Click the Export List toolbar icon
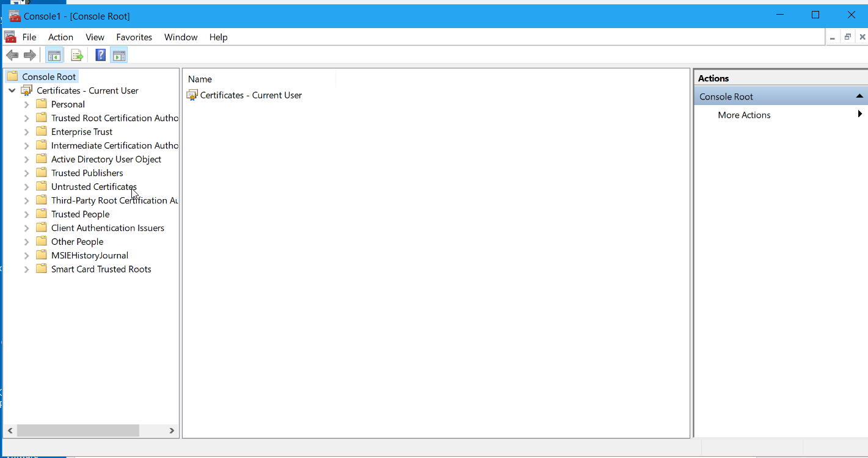Viewport: 868px width, 458px height. coord(77,56)
